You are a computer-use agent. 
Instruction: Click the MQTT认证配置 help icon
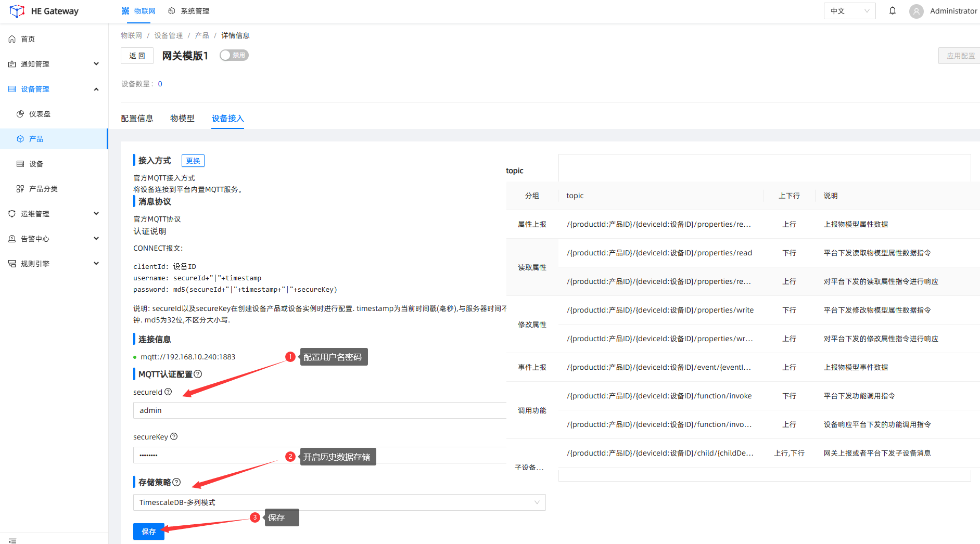198,374
